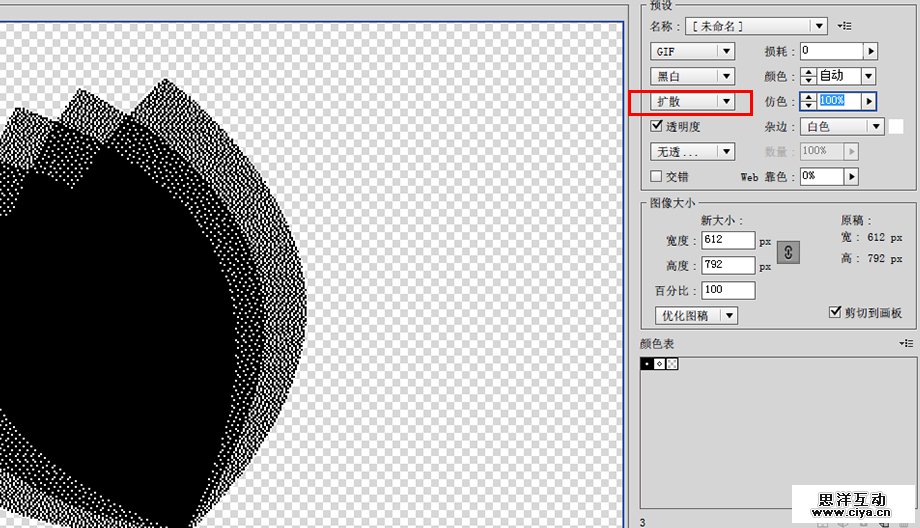Disable the 透明度 (transparency) checkbox
Image resolution: width=920 pixels, height=528 pixels.
click(x=657, y=126)
